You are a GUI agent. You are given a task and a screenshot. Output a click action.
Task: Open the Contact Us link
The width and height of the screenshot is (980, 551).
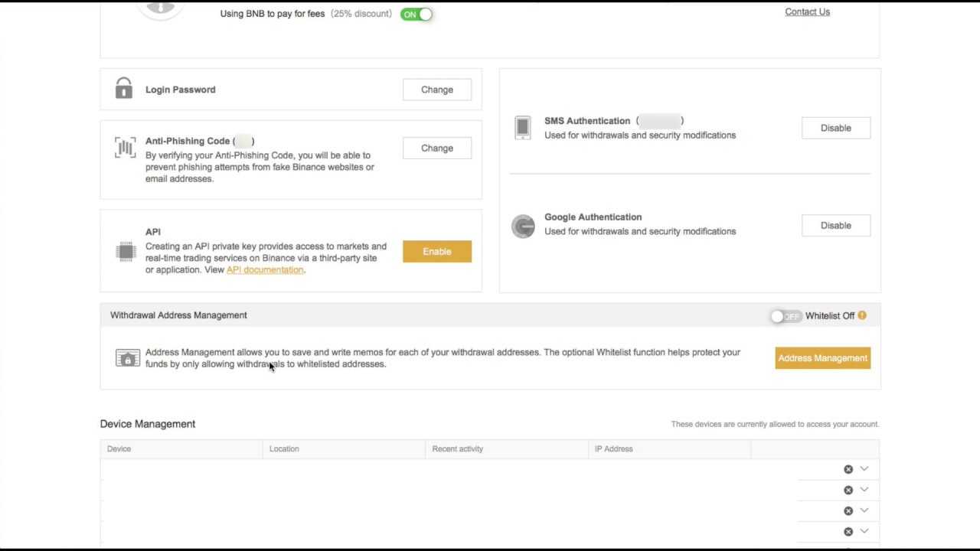pos(807,12)
